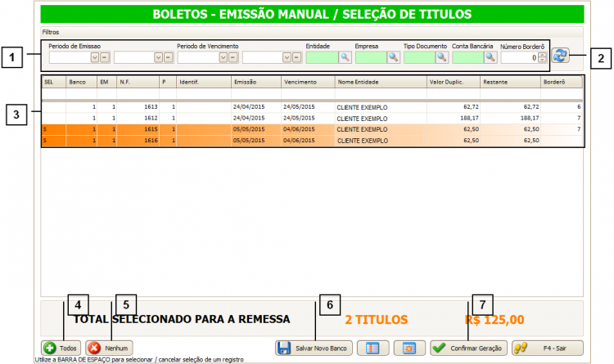Click Nenhum to deselect all titles
Image resolution: width=614 pixels, height=364 pixels.
(x=109, y=348)
